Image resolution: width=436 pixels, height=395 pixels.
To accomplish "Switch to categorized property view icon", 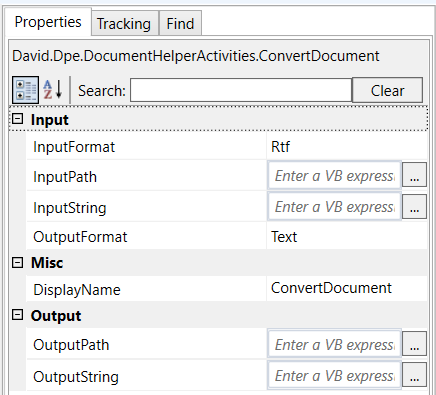I will pyautogui.click(x=25, y=90).
